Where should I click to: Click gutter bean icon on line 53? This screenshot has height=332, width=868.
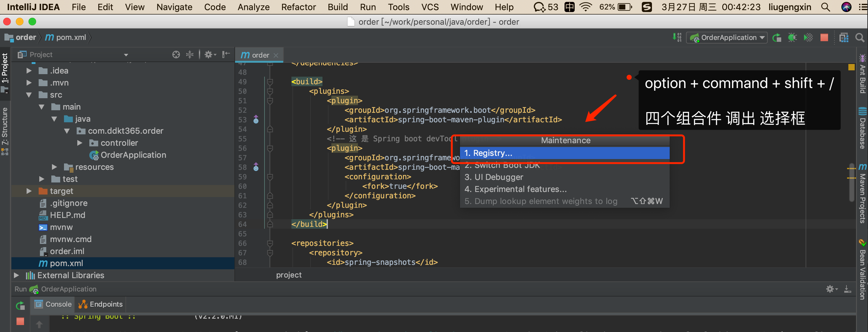tap(256, 119)
